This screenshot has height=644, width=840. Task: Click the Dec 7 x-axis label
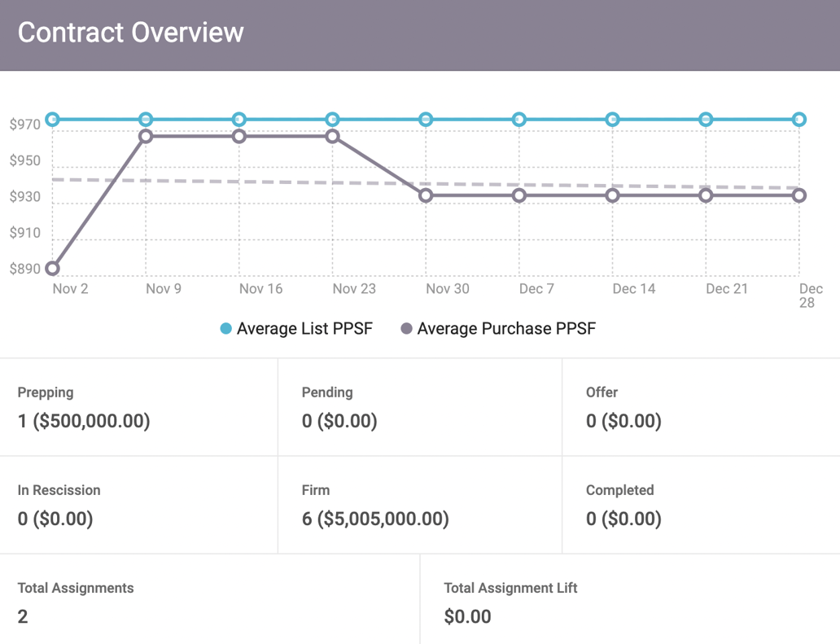click(536, 289)
